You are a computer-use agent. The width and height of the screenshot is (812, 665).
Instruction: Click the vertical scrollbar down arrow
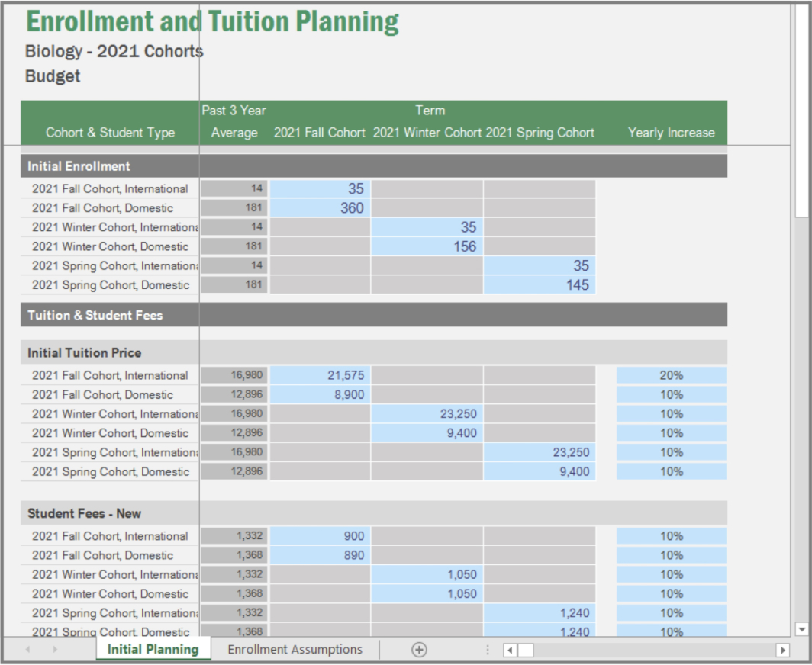click(x=801, y=629)
